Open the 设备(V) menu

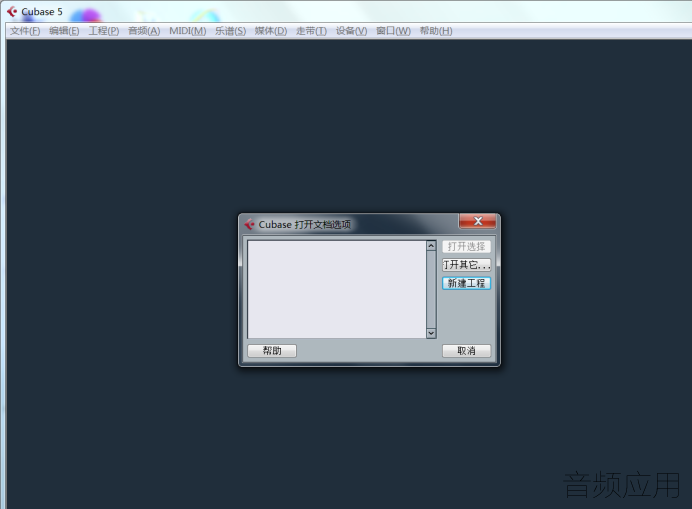[x=351, y=31]
